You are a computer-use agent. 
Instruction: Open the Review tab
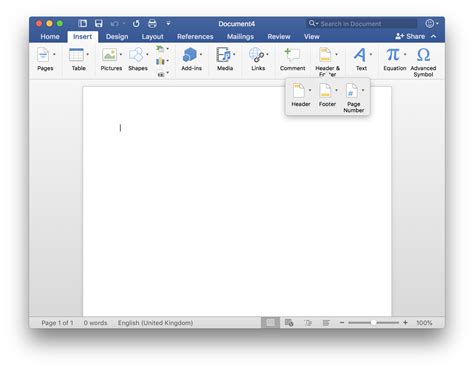coord(279,37)
